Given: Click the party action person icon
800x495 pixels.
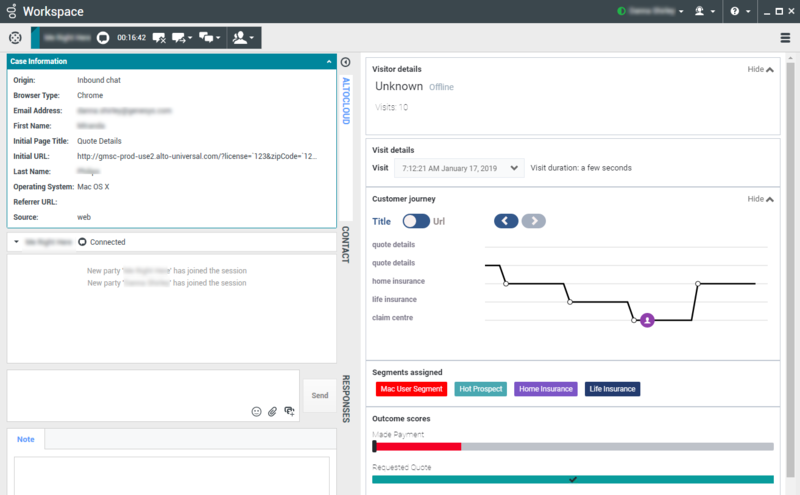Looking at the screenshot, I should coord(239,38).
